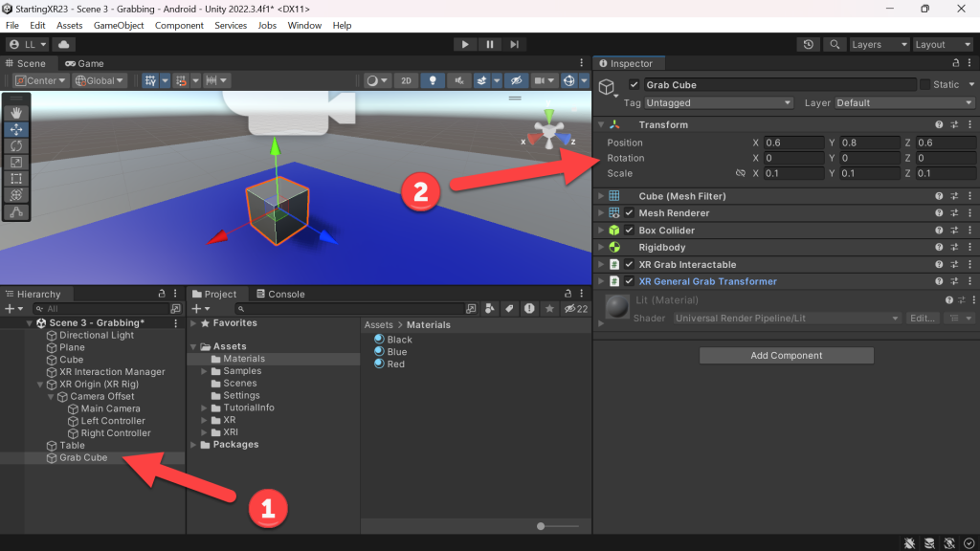This screenshot has width=980, height=551.
Task: Open the Window menu
Action: pyautogui.click(x=304, y=26)
